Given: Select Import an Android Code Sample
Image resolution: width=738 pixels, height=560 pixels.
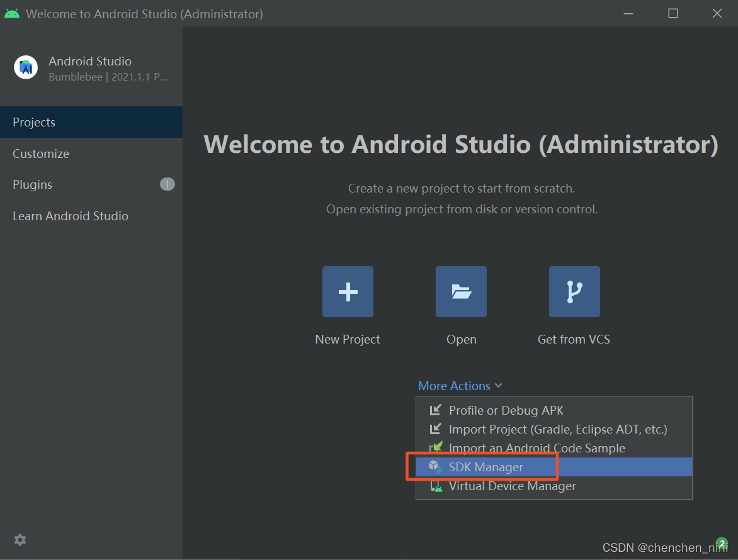Looking at the screenshot, I should point(554,447).
